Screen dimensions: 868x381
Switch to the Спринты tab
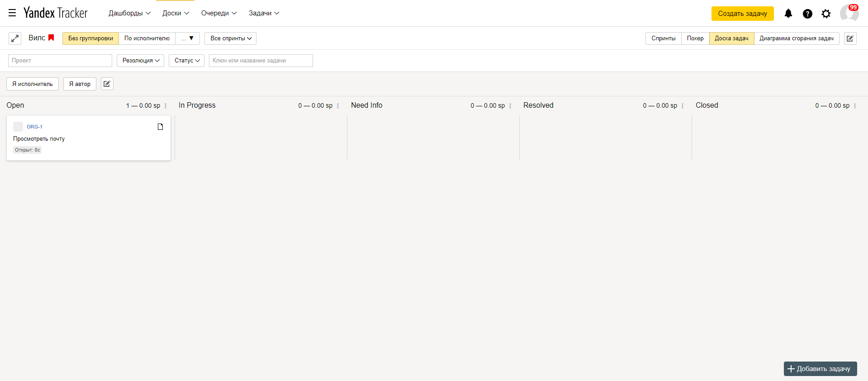click(663, 38)
